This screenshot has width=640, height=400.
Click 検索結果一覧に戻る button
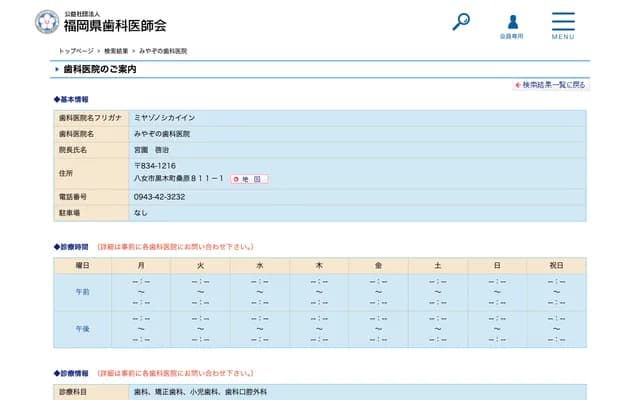(x=550, y=85)
